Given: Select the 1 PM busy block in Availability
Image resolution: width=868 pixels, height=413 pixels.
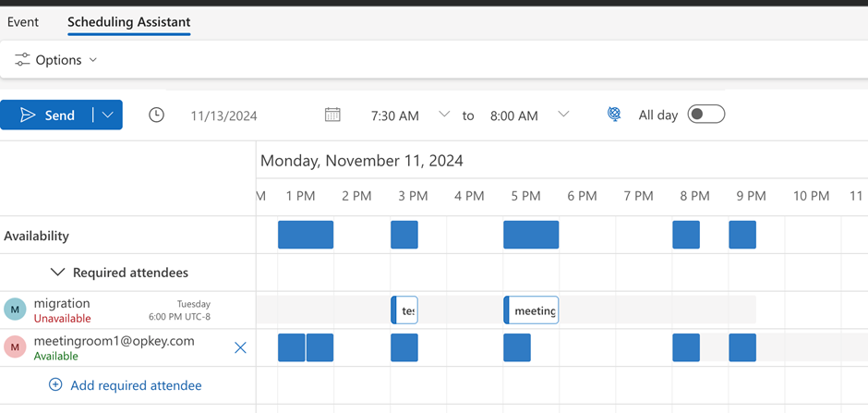Looking at the screenshot, I should 306,235.
